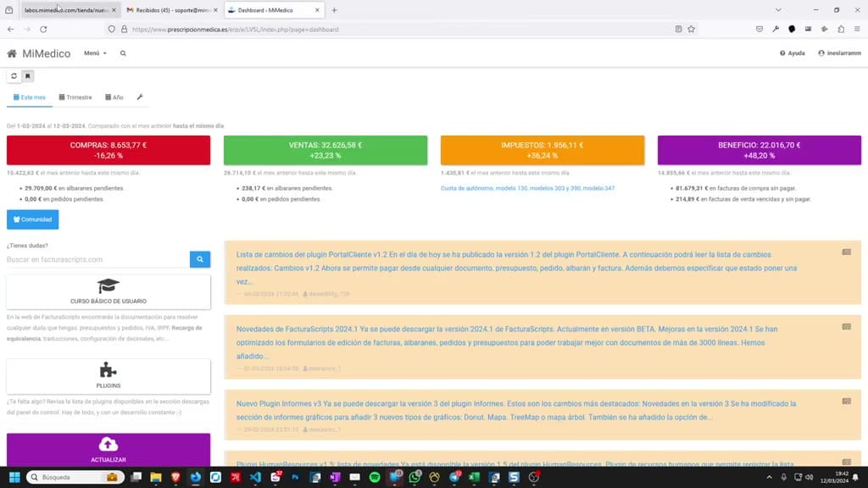The height and width of the screenshot is (488, 868).
Task: Open the Menú dropdown
Action: coord(95,53)
